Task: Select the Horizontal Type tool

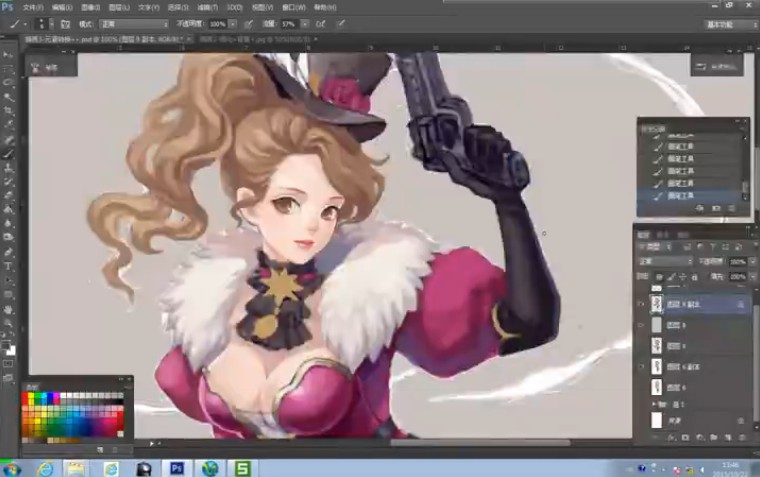Action: click(x=8, y=266)
